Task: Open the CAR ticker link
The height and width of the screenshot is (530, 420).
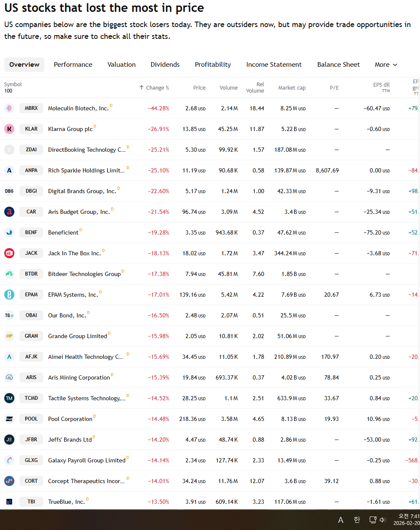Action: point(31,212)
